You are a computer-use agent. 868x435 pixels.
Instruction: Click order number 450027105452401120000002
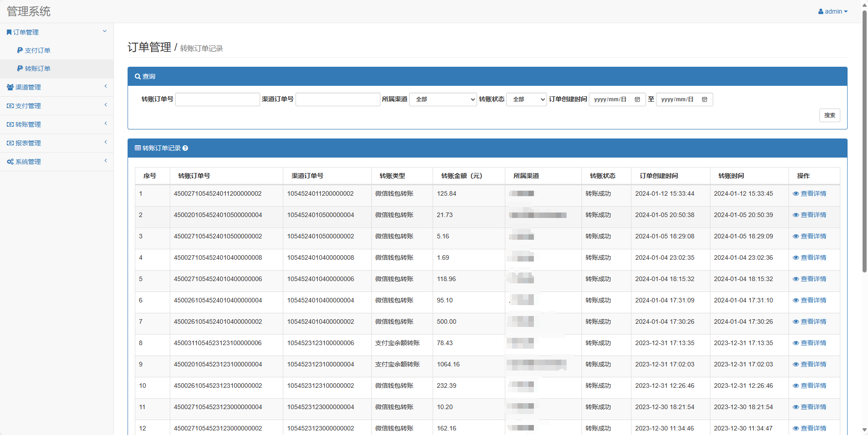(x=218, y=194)
